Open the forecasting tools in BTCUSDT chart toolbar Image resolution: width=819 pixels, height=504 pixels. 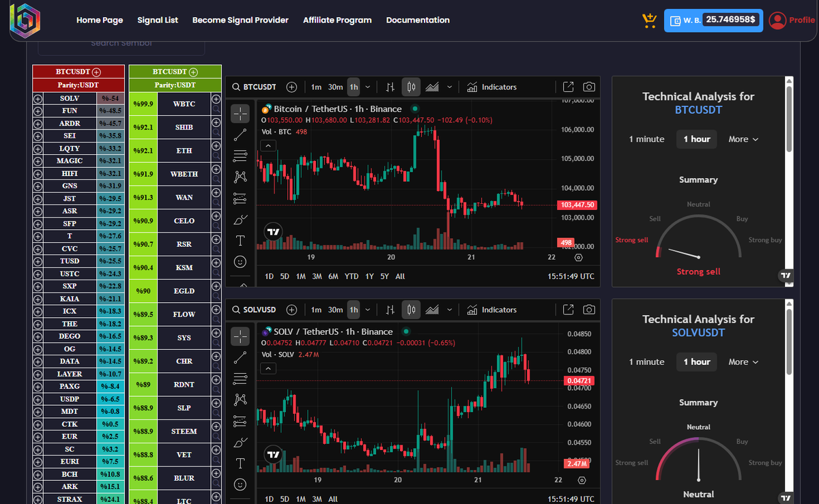coord(240,198)
